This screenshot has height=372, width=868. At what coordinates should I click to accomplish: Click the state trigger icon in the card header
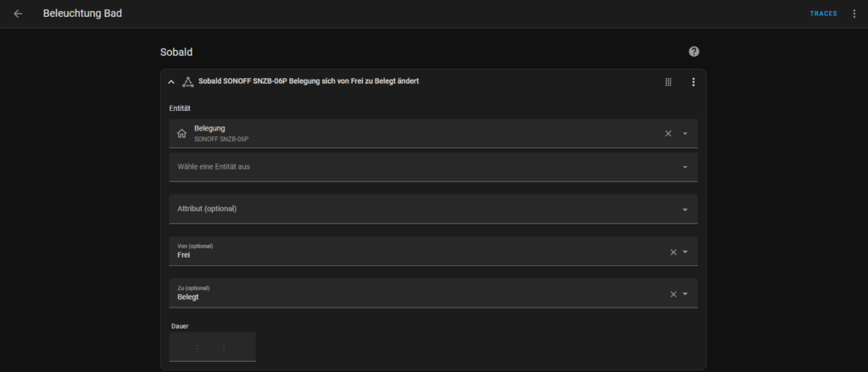187,82
